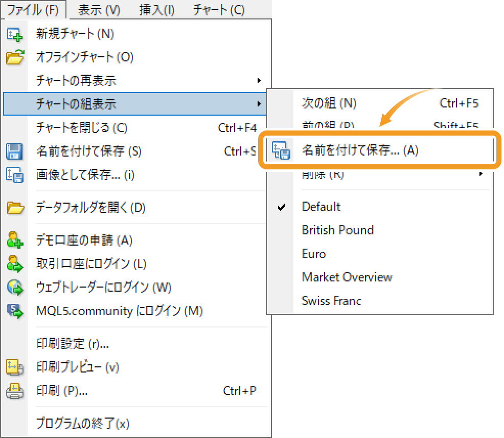This screenshot has height=438, width=504.
Task: Open the 表示 (V) menu
Action: [99, 10]
